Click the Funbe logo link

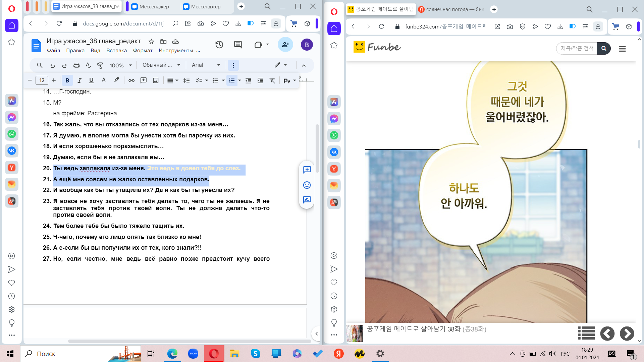[x=377, y=47]
